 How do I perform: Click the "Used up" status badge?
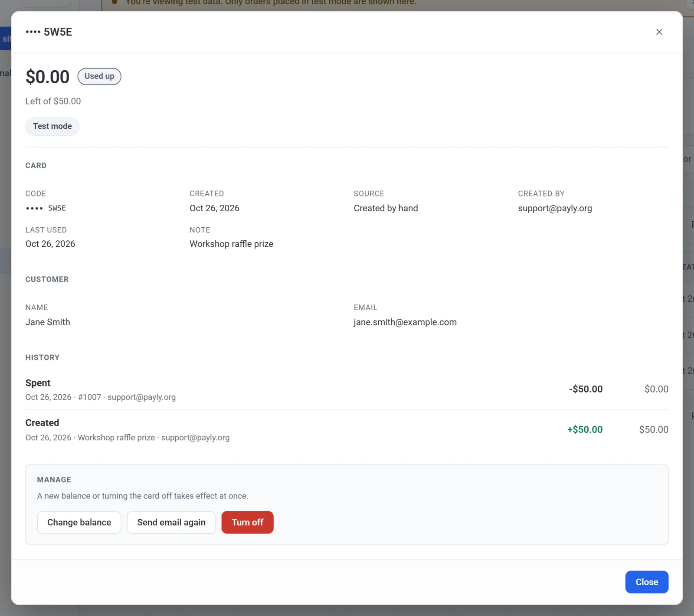99,76
